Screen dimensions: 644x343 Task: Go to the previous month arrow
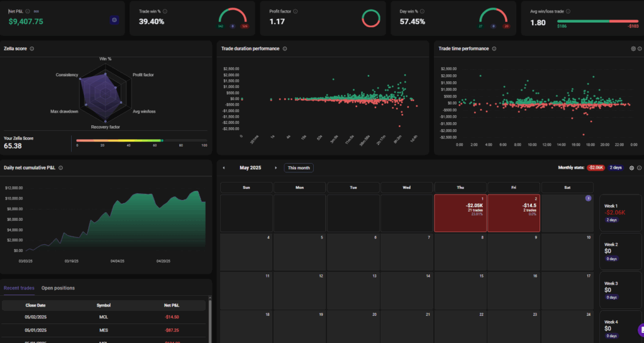click(224, 167)
